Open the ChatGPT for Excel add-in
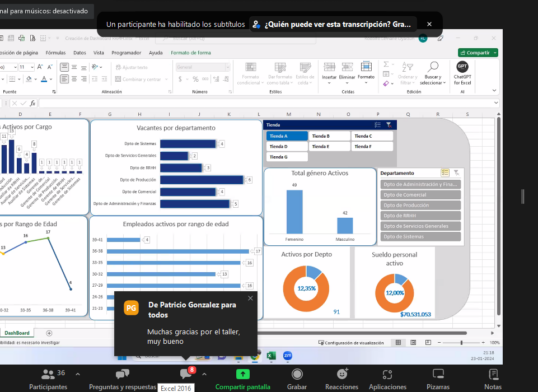 pos(462,73)
